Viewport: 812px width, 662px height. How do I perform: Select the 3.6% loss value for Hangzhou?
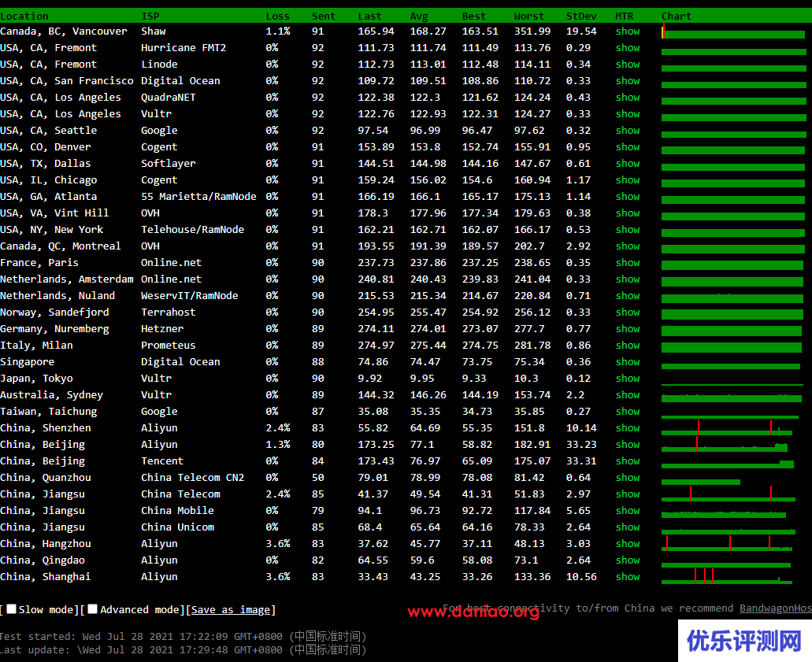pos(278,543)
